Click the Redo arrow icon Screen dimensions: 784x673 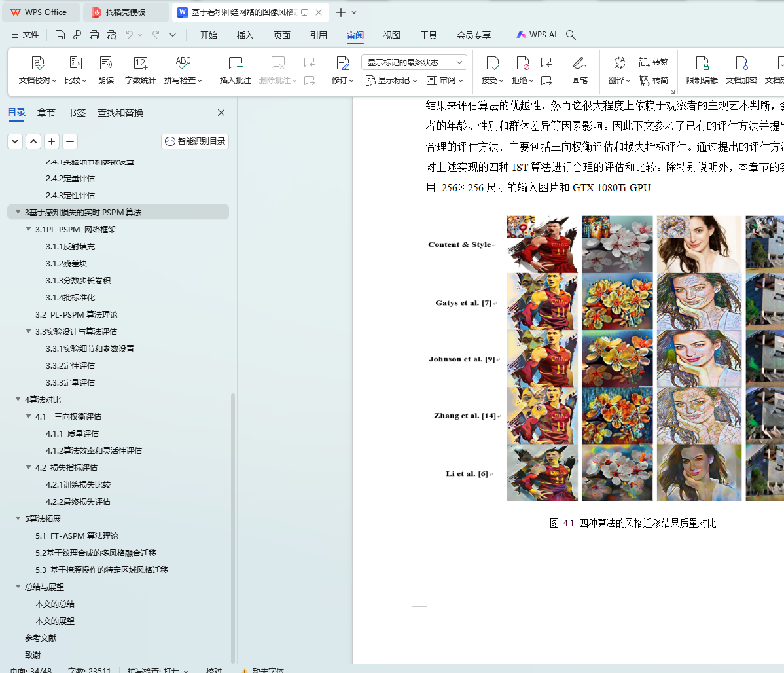pos(156,35)
